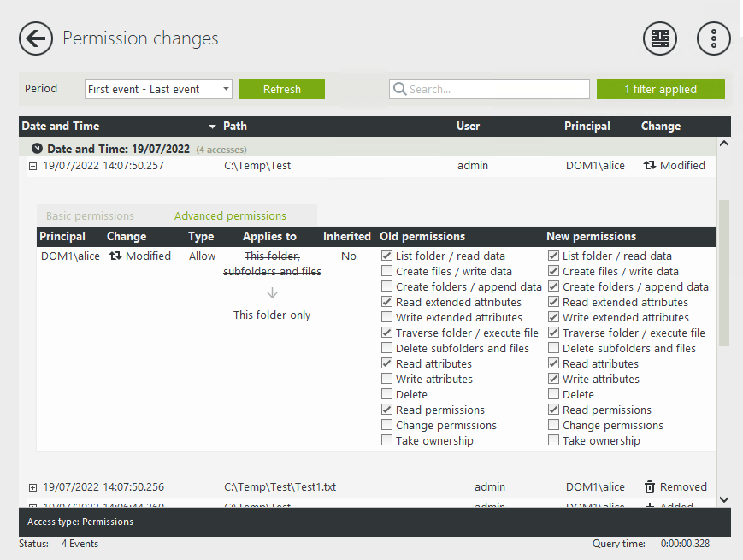Click inside the Search input field
743x560 pixels.
pos(496,89)
